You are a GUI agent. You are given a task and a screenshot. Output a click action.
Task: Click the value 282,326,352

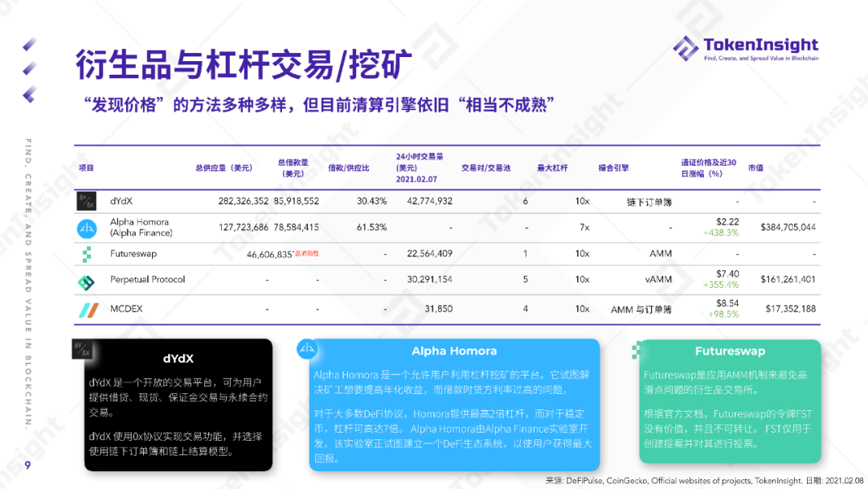click(243, 201)
